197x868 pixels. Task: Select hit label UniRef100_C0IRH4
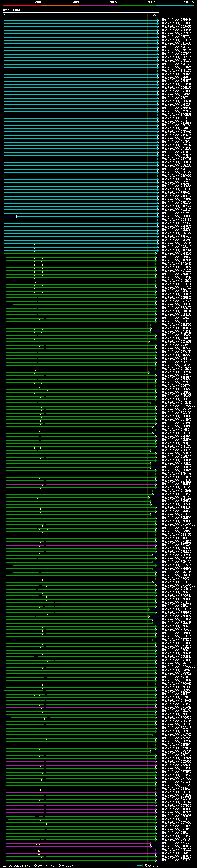pyautogui.click(x=177, y=84)
